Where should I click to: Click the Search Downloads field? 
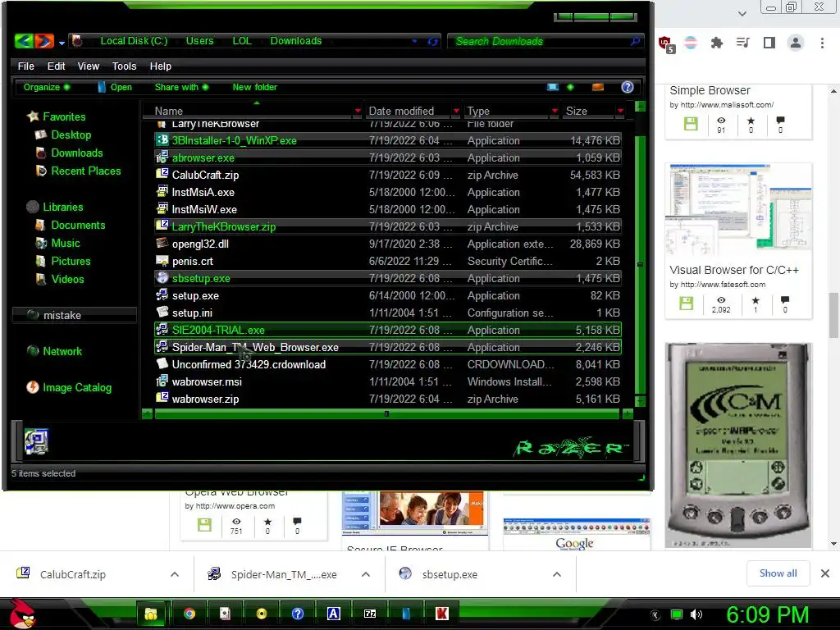[x=545, y=41]
